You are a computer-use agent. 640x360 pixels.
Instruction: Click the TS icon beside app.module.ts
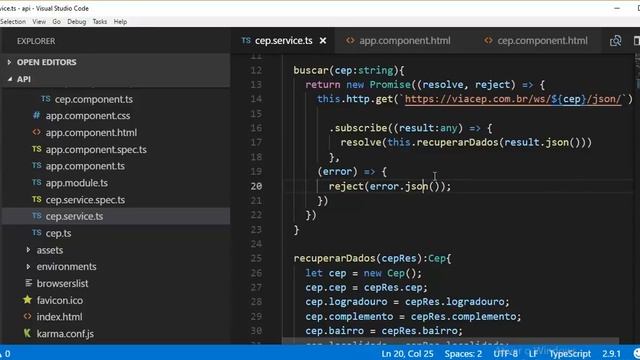[x=37, y=182]
